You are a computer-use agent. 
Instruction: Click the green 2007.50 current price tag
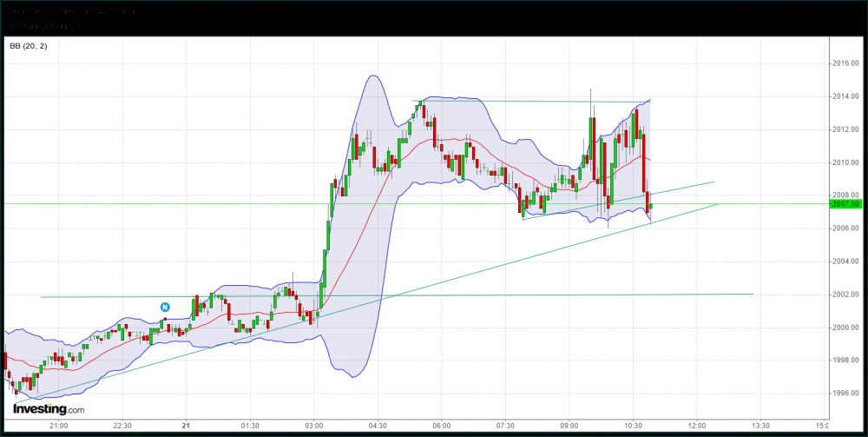pos(845,204)
